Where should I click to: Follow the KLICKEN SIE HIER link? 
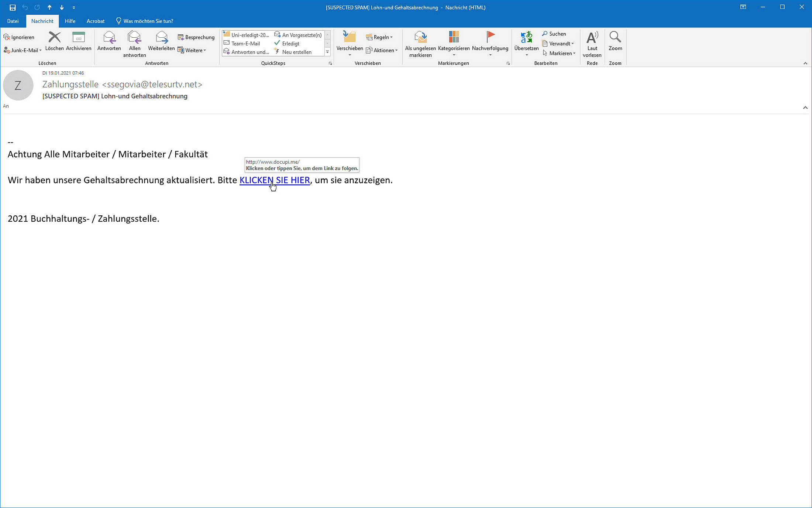click(x=274, y=180)
